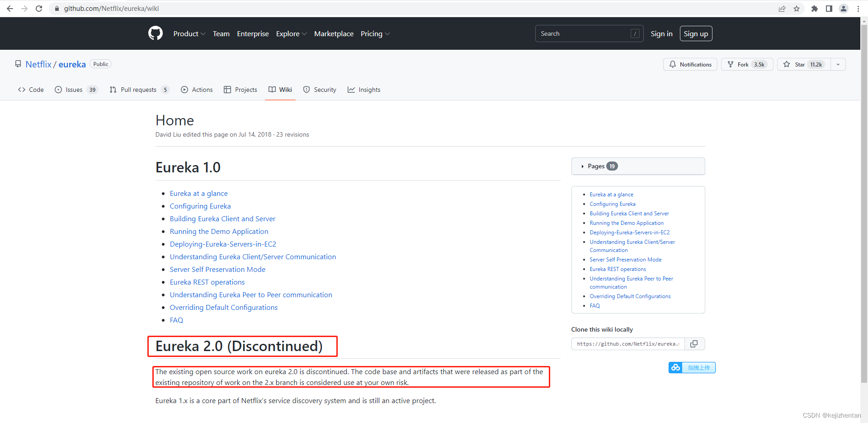
Task: Open Configuring Eureka in main list
Action: pos(200,206)
